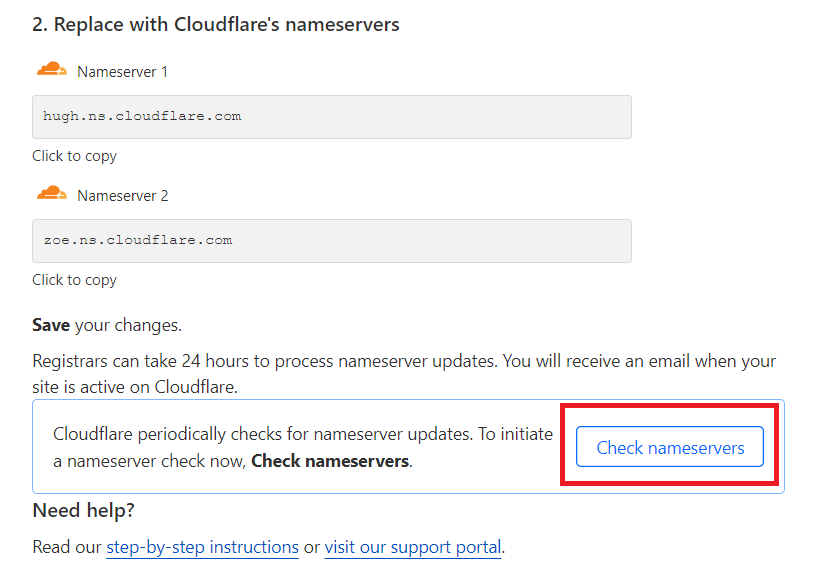Click the 'Cloudflare periodically checks' notice text
The image size is (823, 582).
pos(301,434)
